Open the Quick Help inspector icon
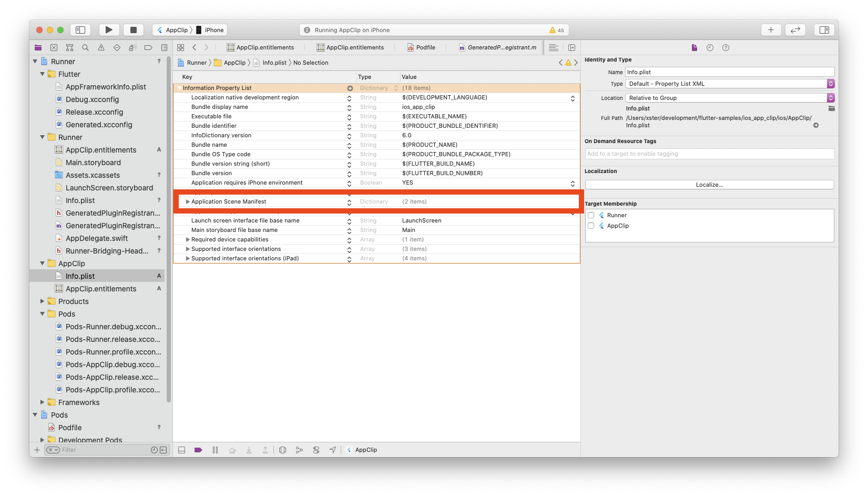 pyautogui.click(x=726, y=47)
